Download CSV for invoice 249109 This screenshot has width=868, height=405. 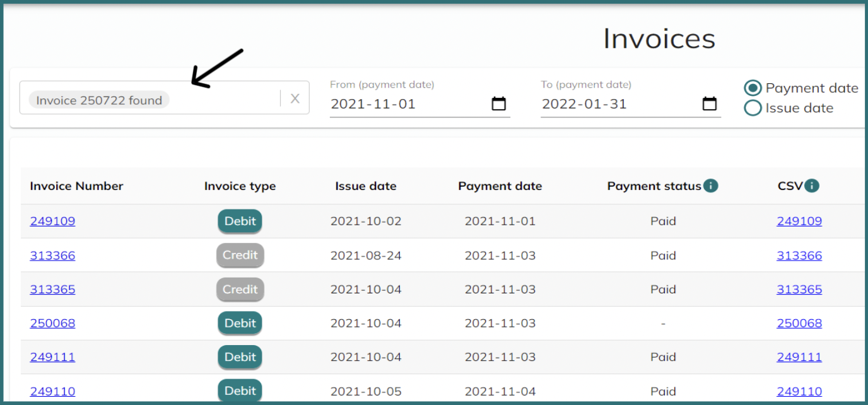[799, 221]
